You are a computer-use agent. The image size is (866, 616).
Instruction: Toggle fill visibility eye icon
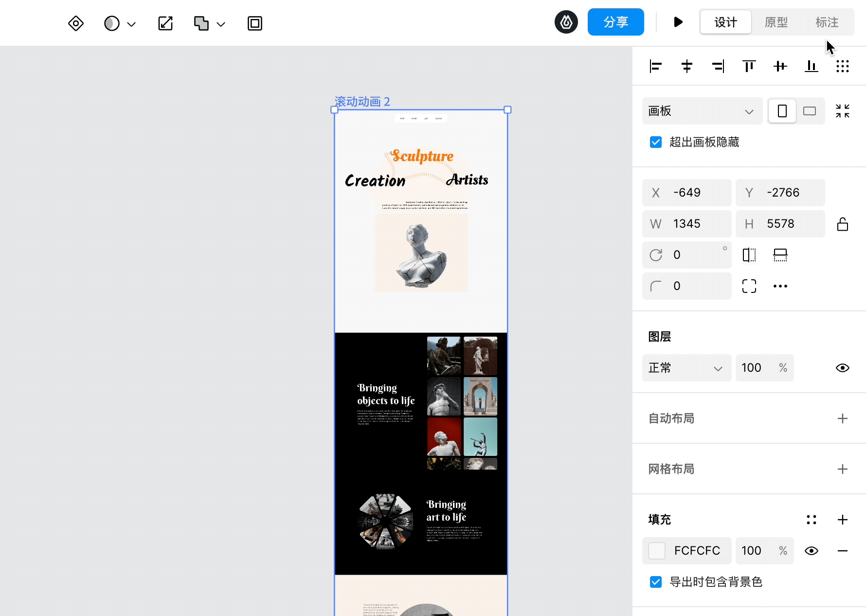coord(812,551)
